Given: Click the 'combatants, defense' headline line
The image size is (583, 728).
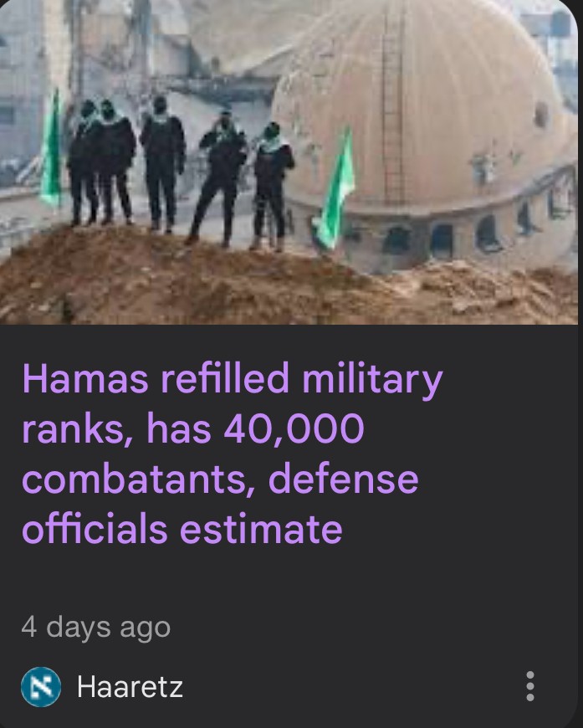Looking at the screenshot, I should [x=221, y=479].
